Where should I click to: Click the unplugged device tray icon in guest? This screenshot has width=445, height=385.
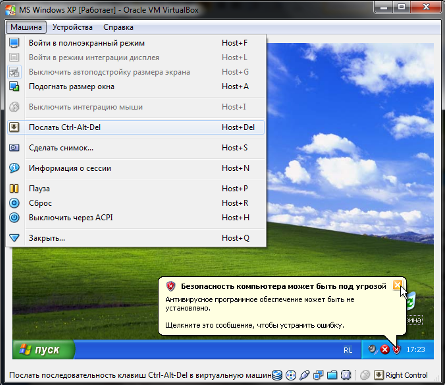click(372, 349)
